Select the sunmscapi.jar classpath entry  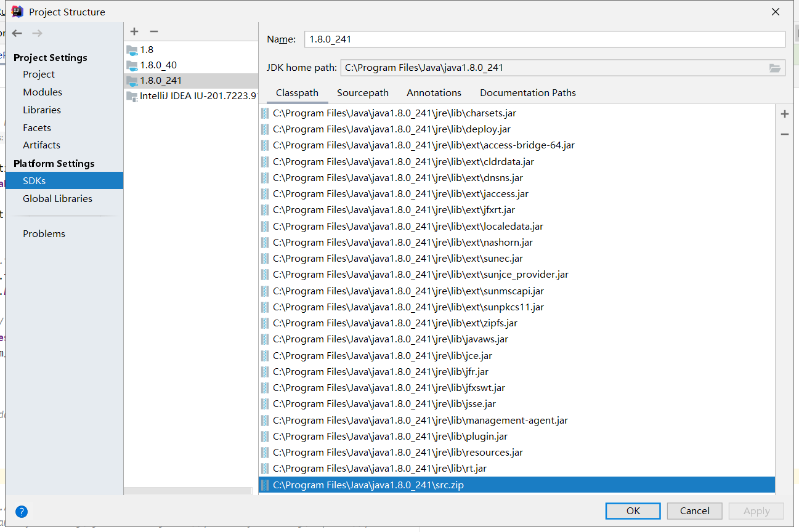[517, 291]
